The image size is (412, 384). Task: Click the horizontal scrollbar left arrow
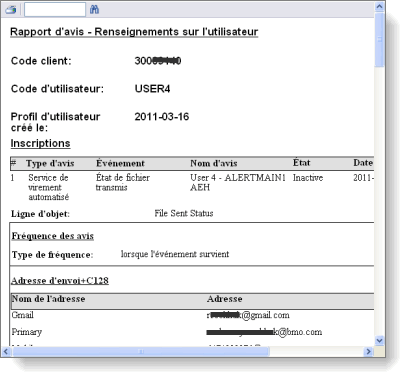click(x=6, y=351)
